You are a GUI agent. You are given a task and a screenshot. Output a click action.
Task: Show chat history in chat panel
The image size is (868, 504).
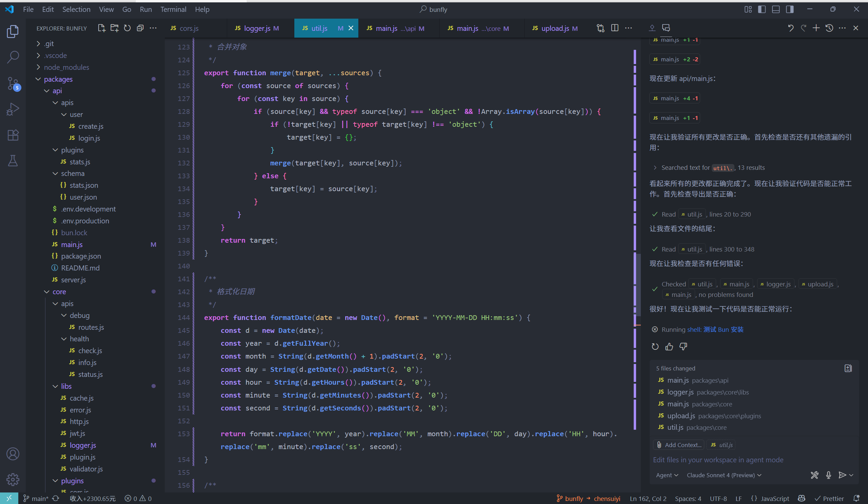click(x=829, y=28)
